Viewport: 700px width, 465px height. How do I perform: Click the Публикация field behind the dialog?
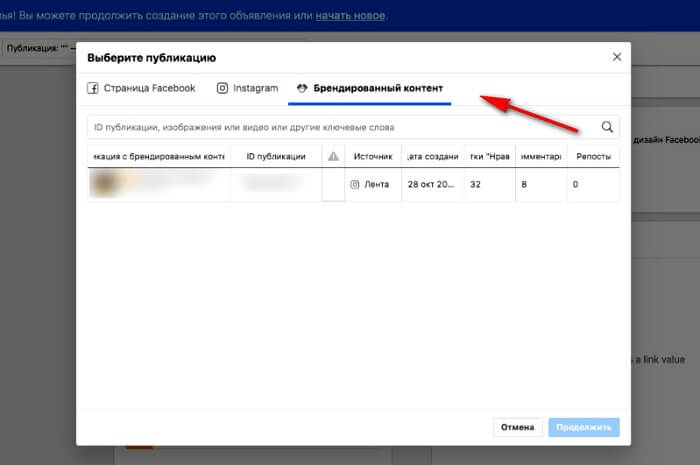click(x=40, y=47)
